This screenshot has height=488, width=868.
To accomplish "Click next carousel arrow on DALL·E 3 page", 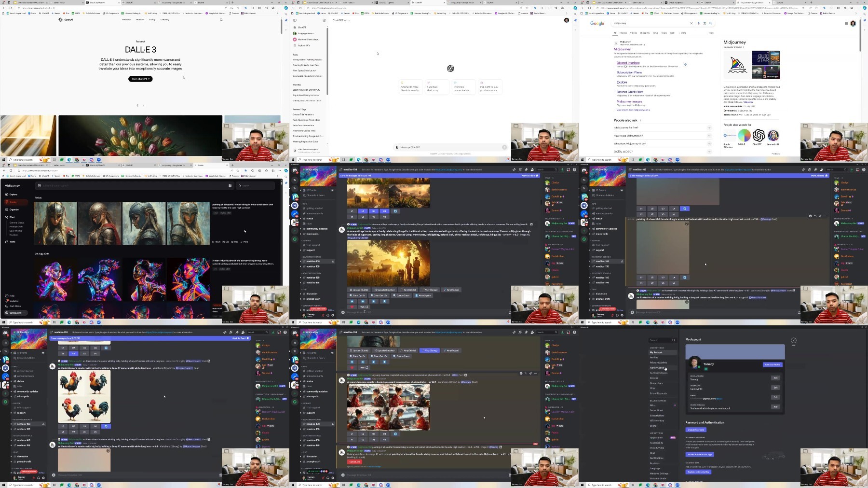I will (143, 105).
